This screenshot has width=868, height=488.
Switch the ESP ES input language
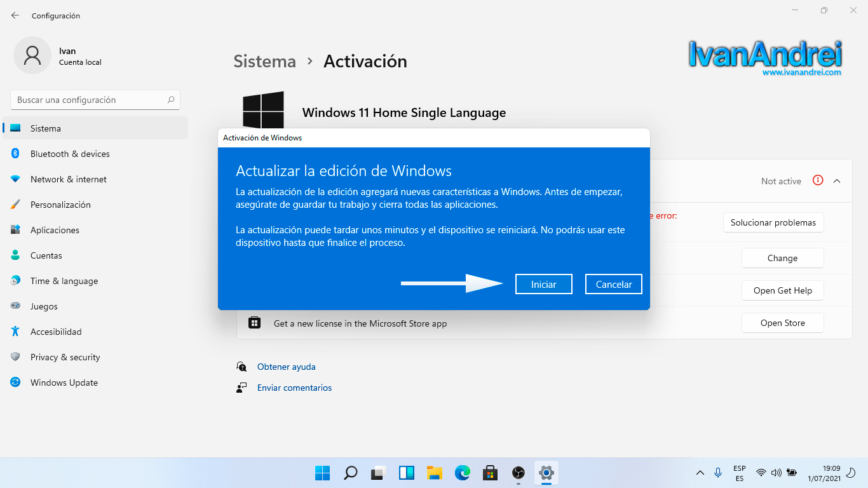[740, 473]
